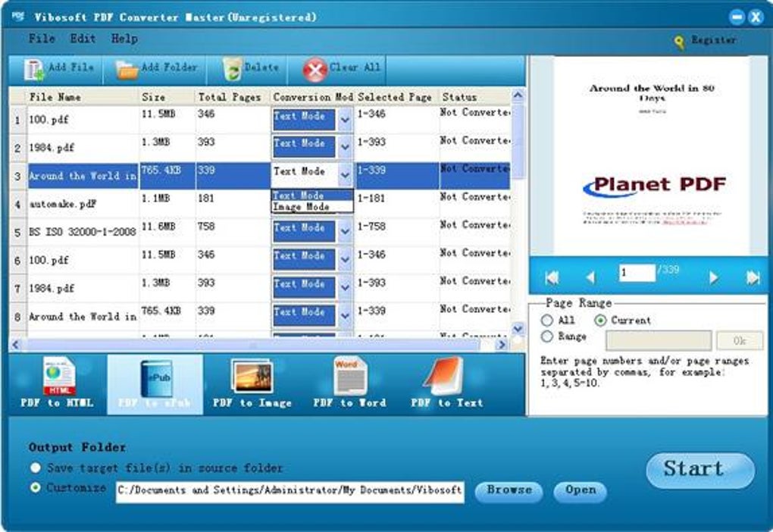Go to next preview page
The width and height of the screenshot is (773, 532).
[713, 278]
